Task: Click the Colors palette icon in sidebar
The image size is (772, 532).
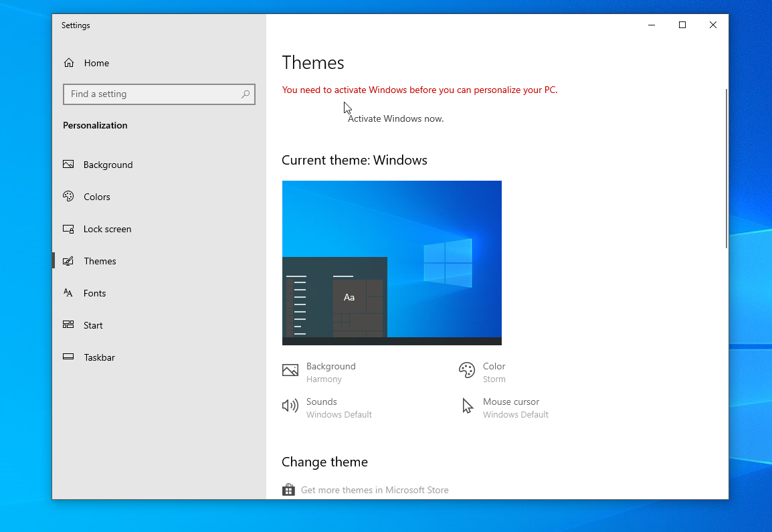Action: [x=68, y=197]
